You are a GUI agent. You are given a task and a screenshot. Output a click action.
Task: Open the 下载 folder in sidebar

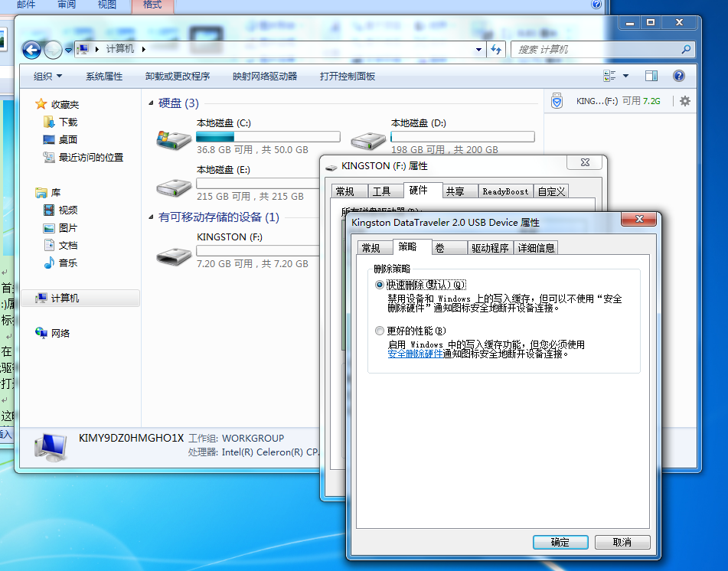(x=68, y=122)
